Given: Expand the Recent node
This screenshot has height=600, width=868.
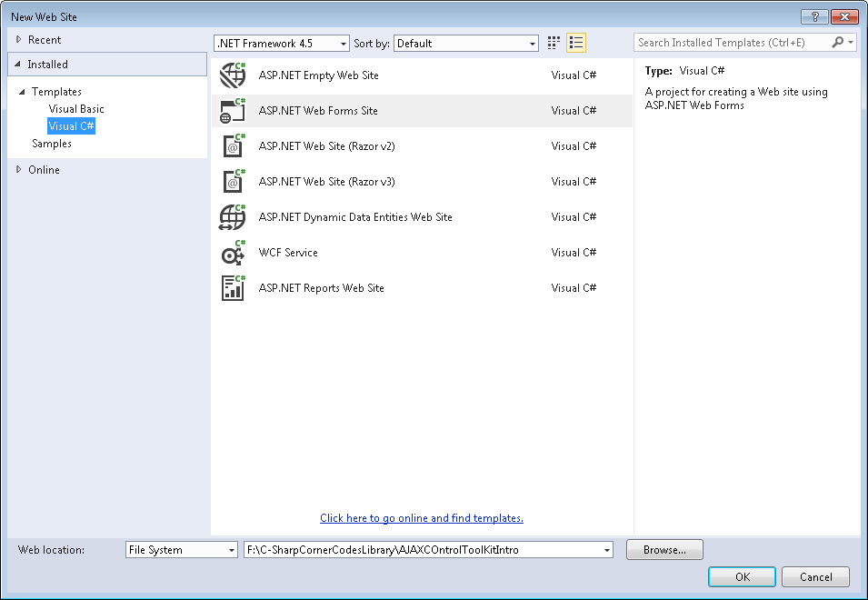Looking at the screenshot, I should [x=19, y=39].
